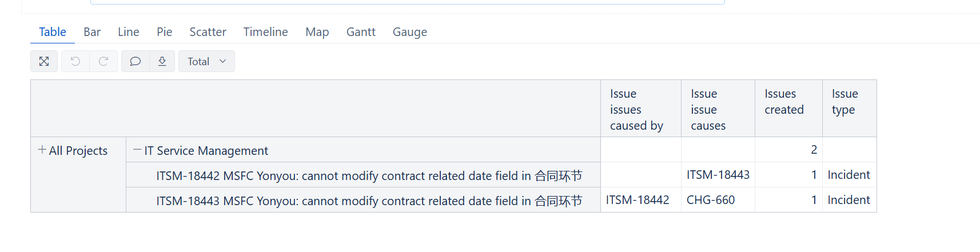Open the Pie chart tab

click(165, 32)
